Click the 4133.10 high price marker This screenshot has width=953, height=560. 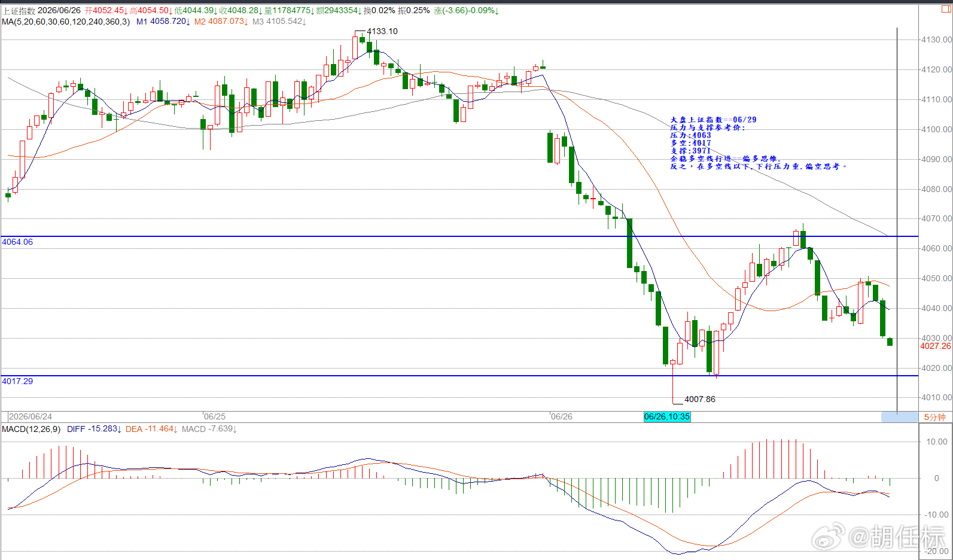coord(382,31)
